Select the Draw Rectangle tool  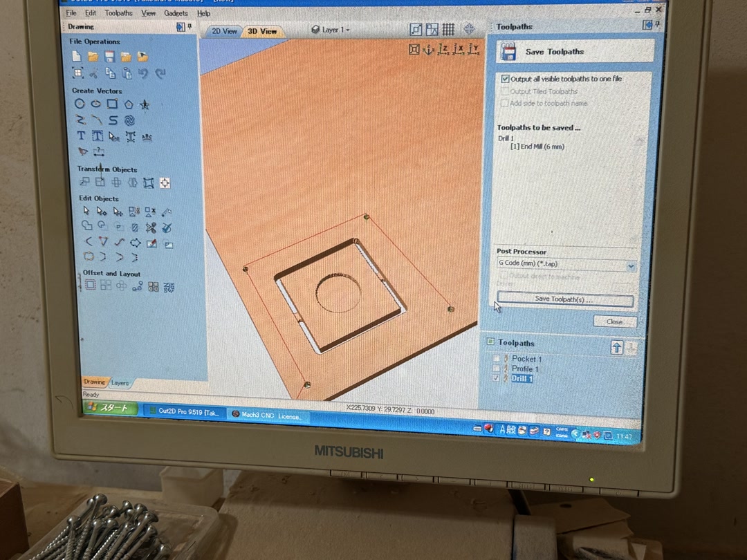(x=113, y=103)
